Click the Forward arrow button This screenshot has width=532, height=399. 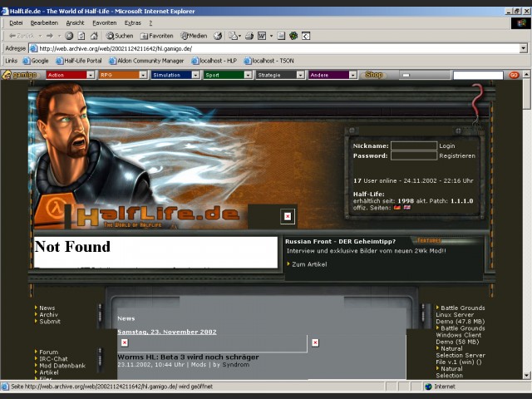click(x=50, y=36)
